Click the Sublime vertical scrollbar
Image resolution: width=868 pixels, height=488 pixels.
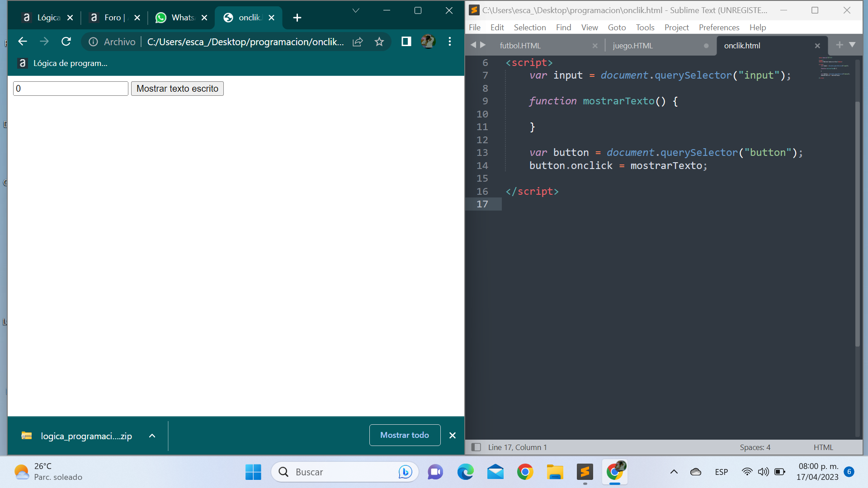(857, 224)
